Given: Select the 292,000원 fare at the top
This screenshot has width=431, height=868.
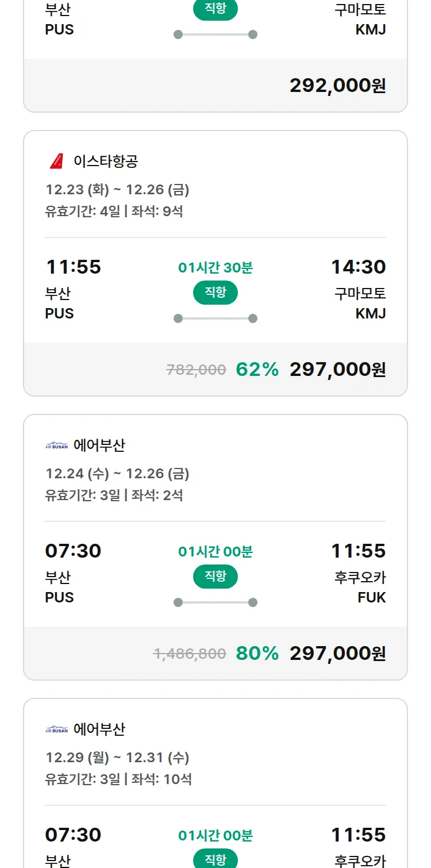Looking at the screenshot, I should click(337, 86).
